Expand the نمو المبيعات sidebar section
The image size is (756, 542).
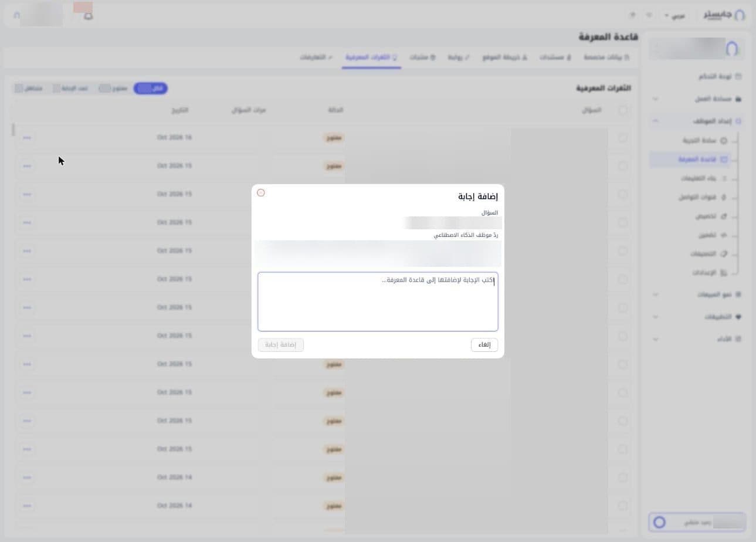coord(655,294)
